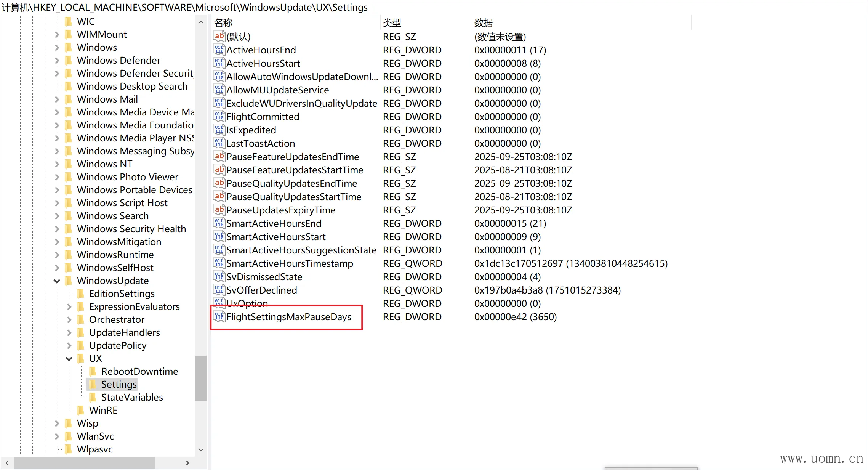Click the QWORD icon beside SmartActiveHoursTimestamp
This screenshot has height=470, width=868.
click(x=219, y=263)
